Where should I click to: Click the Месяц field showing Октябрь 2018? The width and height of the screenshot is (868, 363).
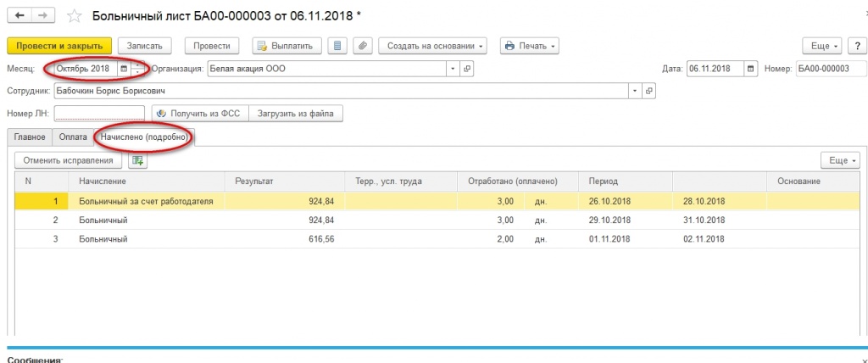pyautogui.click(x=86, y=69)
